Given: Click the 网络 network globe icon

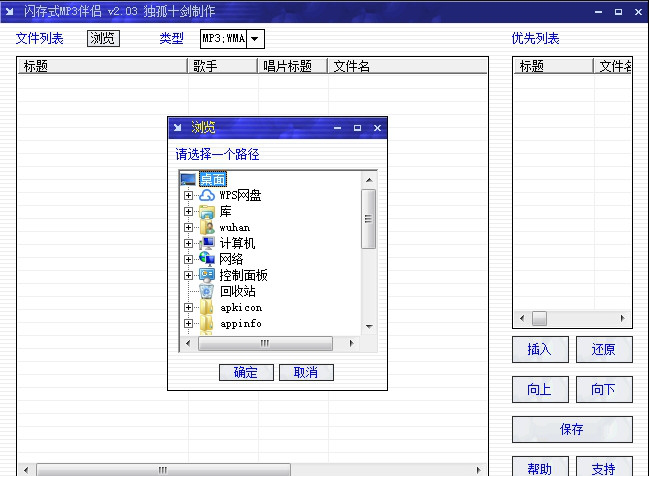Looking at the screenshot, I should [x=207, y=259].
